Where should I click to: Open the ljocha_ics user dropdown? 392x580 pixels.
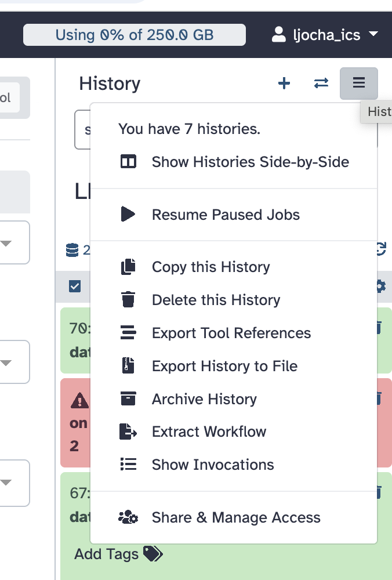coord(325,35)
